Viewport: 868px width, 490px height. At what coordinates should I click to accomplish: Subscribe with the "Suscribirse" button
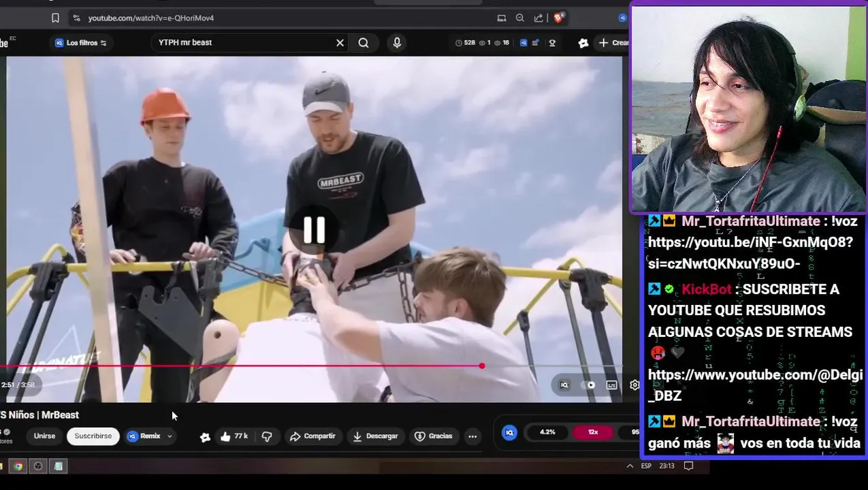pyautogui.click(x=93, y=436)
